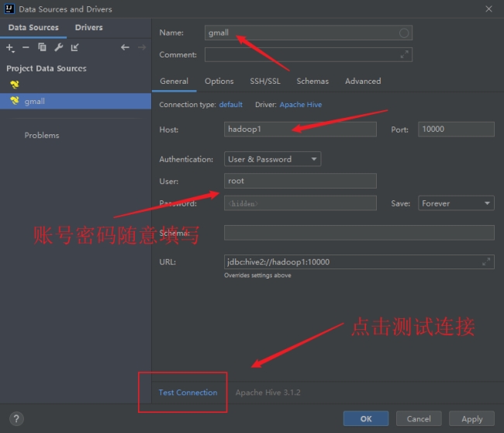Click the Host input field

pos(300,130)
